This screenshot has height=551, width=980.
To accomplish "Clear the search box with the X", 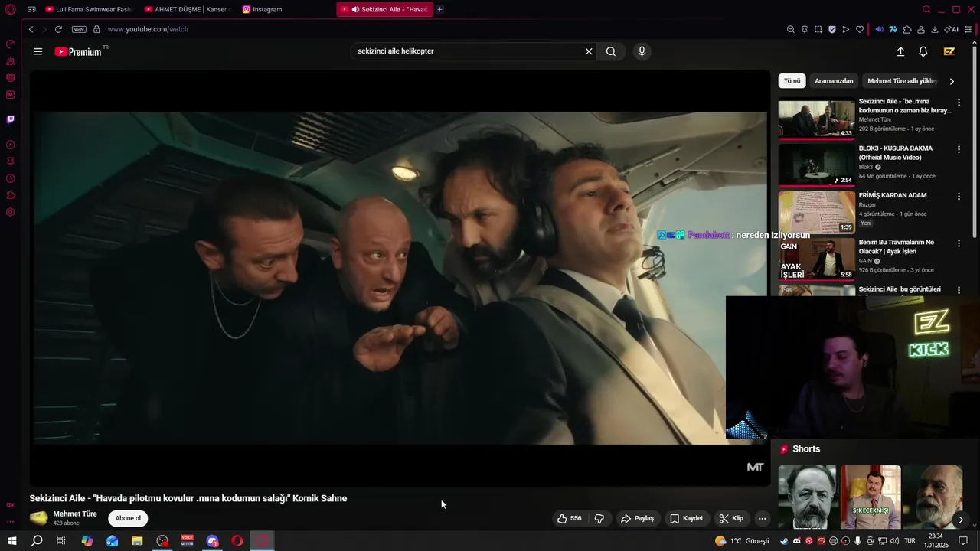I will [589, 51].
